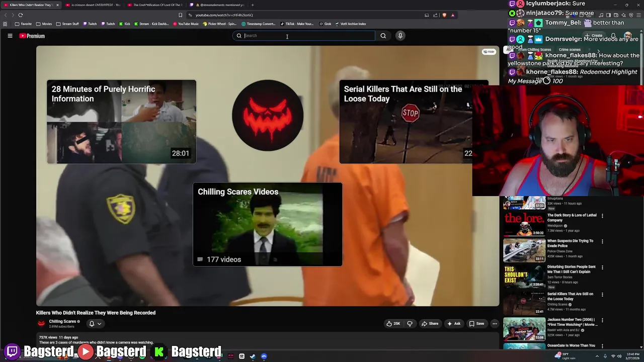Open the Movies bookmarks folder
This screenshot has width=644, height=362.
[x=44, y=24]
